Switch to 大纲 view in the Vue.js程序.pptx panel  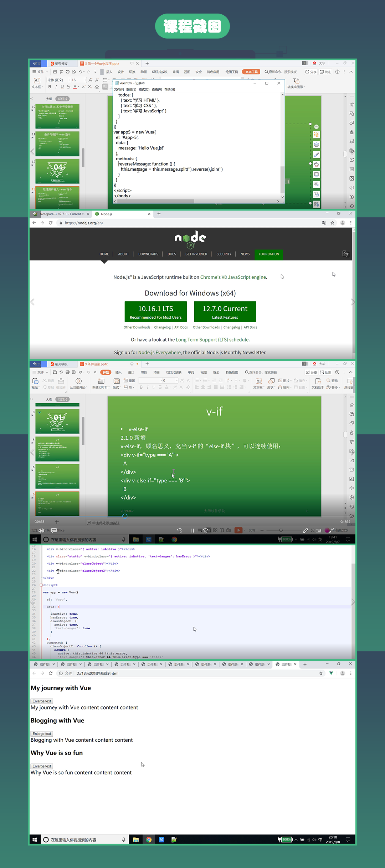[49, 99]
